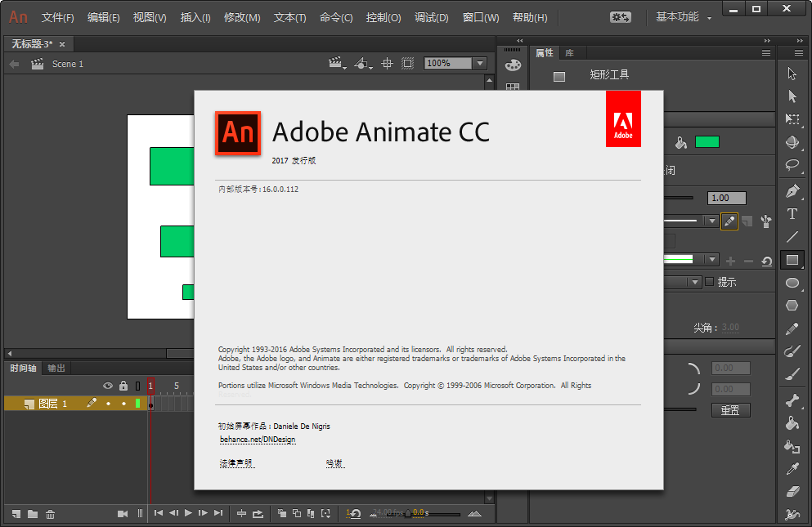Click the behance.net/DNDesign link
Viewport: 812px width, 527px height.
click(x=257, y=439)
